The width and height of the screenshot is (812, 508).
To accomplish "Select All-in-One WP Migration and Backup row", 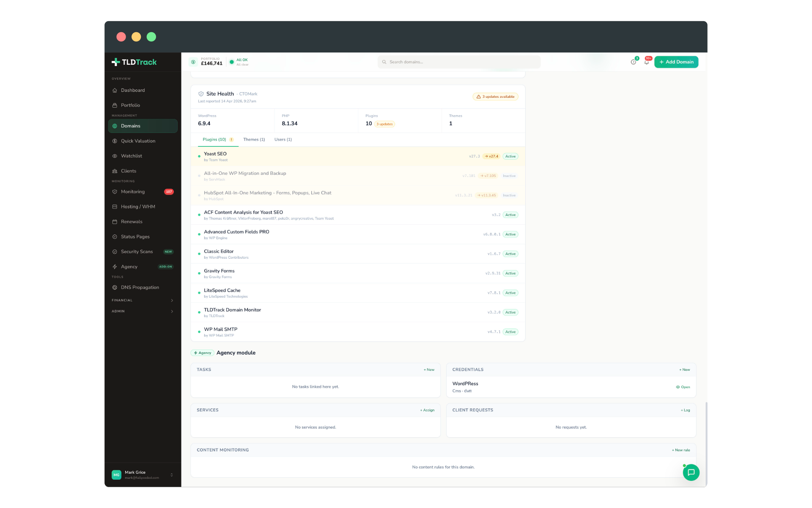I will (x=358, y=176).
